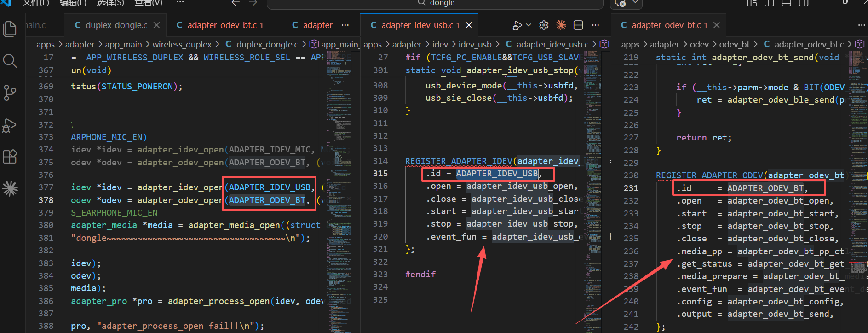Click the dongle search command center box
Screen dimensions: 868x333
pyautogui.click(x=435, y=4)
